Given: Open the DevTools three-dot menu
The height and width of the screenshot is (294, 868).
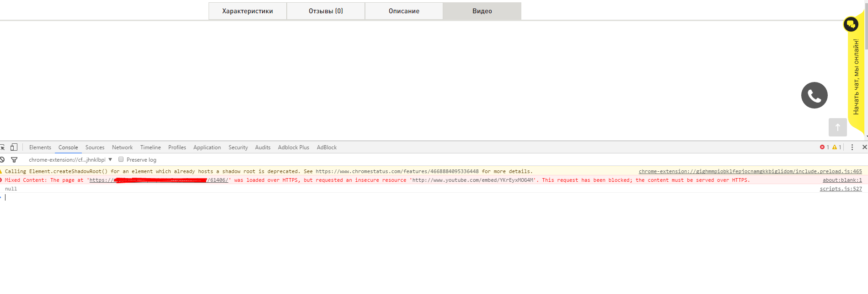Looking at the screenshot, I should coord(852,147).
